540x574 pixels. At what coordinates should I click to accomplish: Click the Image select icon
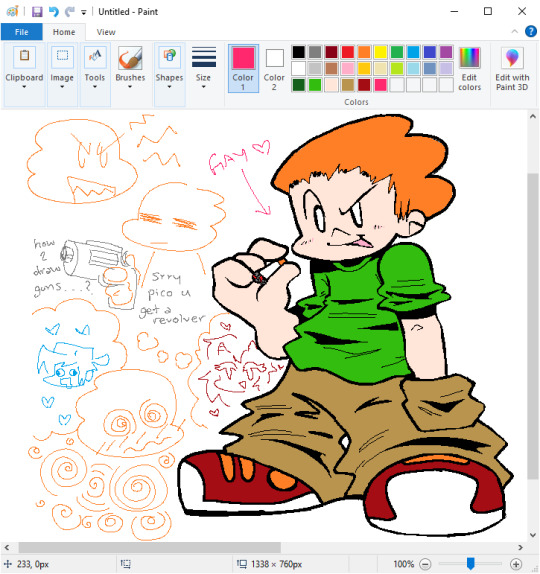(x=62, y=57)
